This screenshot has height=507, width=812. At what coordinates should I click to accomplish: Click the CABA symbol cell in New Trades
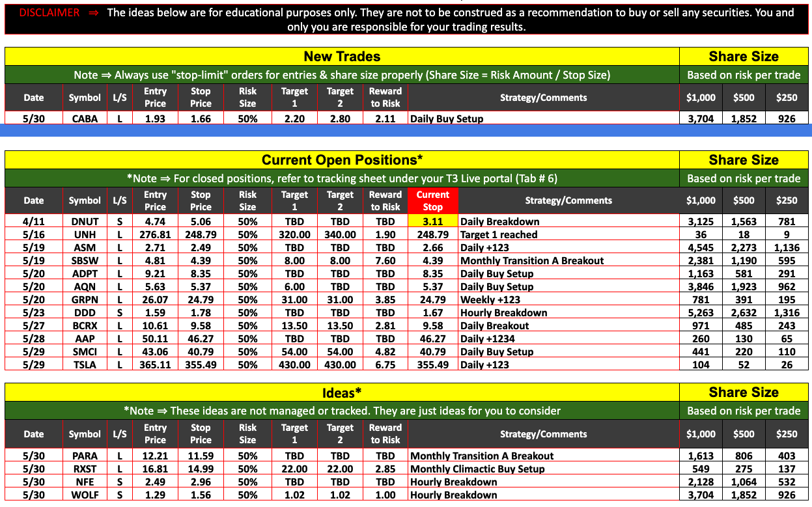[85, 119]
